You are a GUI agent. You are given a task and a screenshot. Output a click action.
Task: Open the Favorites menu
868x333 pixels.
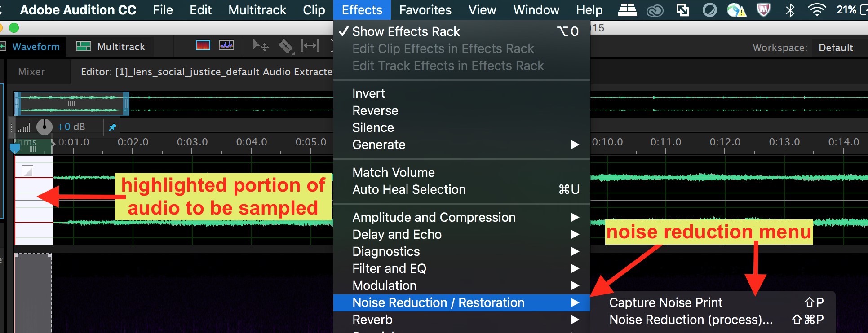tap(425, 10)
